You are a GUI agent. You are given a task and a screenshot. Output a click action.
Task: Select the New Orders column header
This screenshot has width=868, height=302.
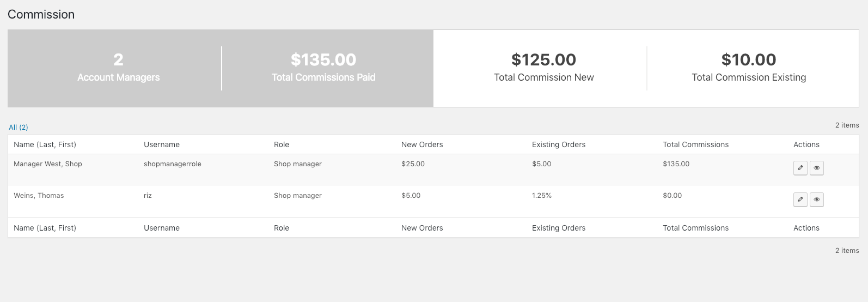pyautogui.click(x=422, y=144)
